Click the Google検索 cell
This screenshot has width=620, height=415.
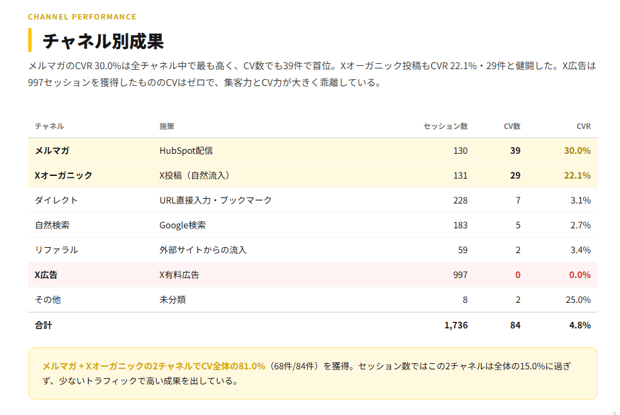182,225
